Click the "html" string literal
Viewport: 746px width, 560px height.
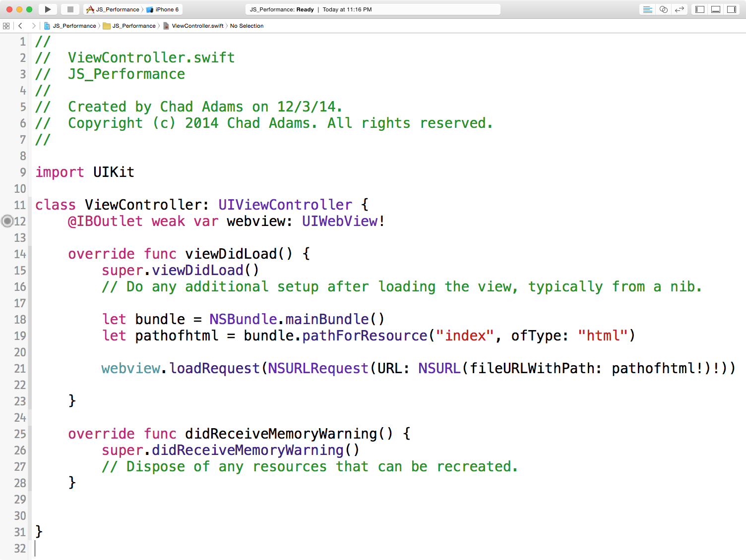pos(603,336)
